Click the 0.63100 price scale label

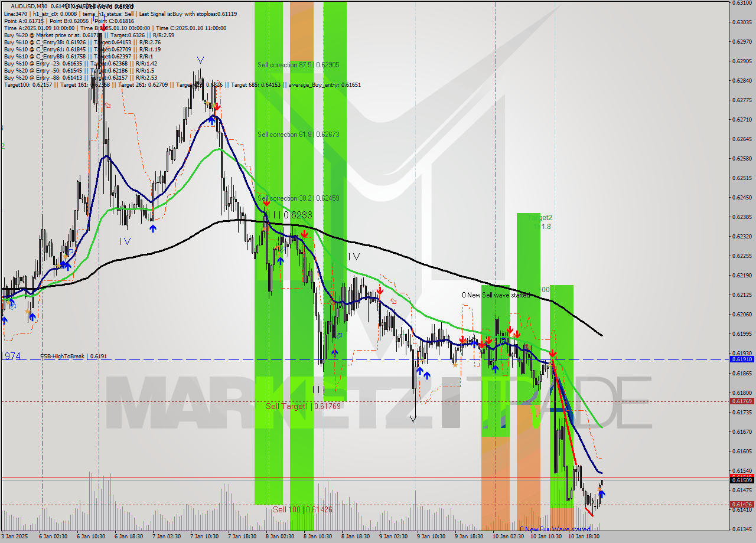click(742, 3)
